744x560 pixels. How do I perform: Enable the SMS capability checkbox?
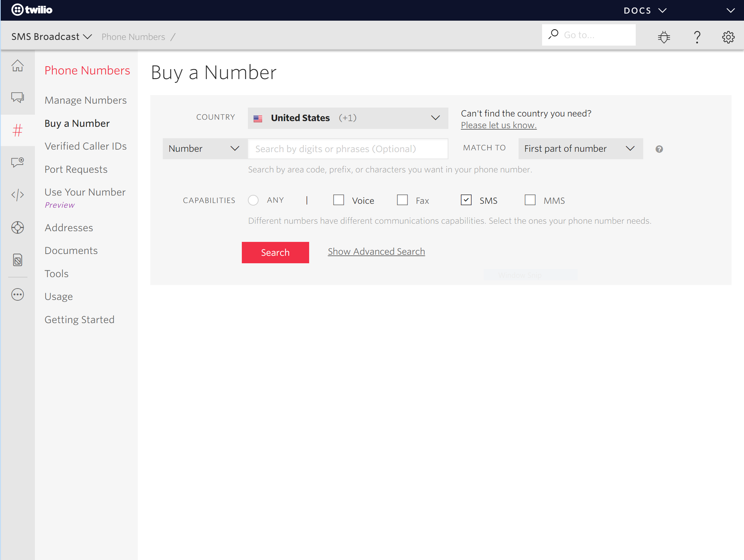point(466,201)
